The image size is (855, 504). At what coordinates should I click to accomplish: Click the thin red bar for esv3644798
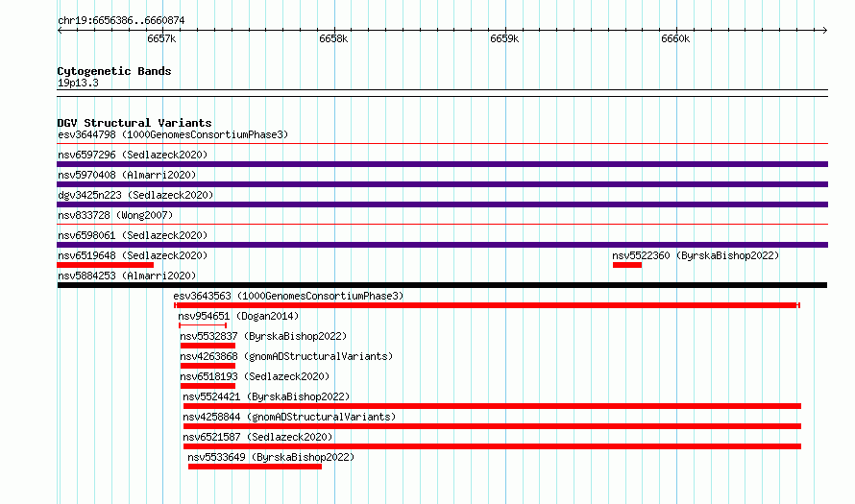pyautogui.click(x=442, y=144)
